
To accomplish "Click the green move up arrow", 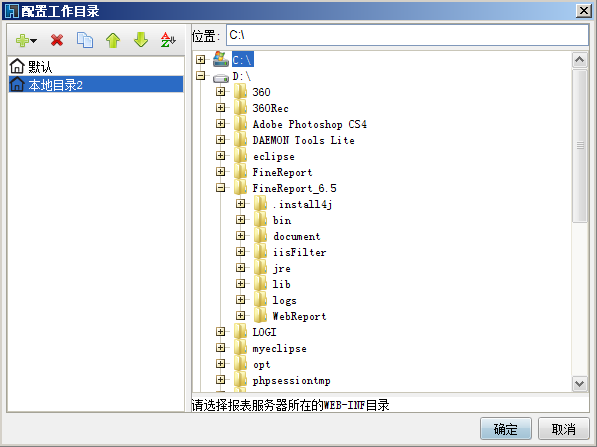I will point(113,40).
